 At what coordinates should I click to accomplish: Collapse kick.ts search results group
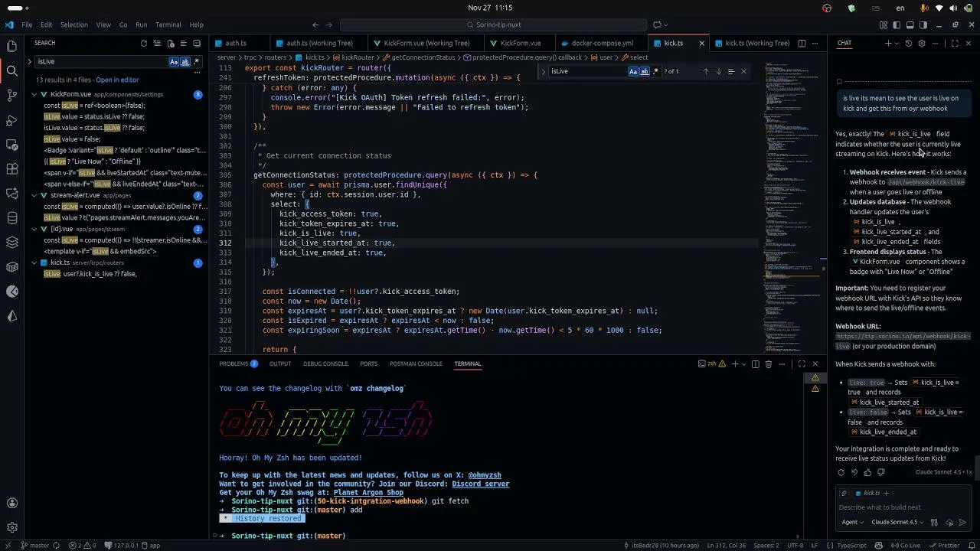[34, 262]
